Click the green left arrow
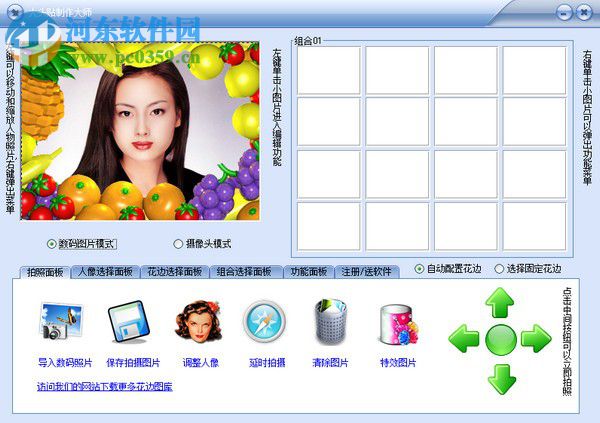Screen dimensions: 600x423 [464, 338]
